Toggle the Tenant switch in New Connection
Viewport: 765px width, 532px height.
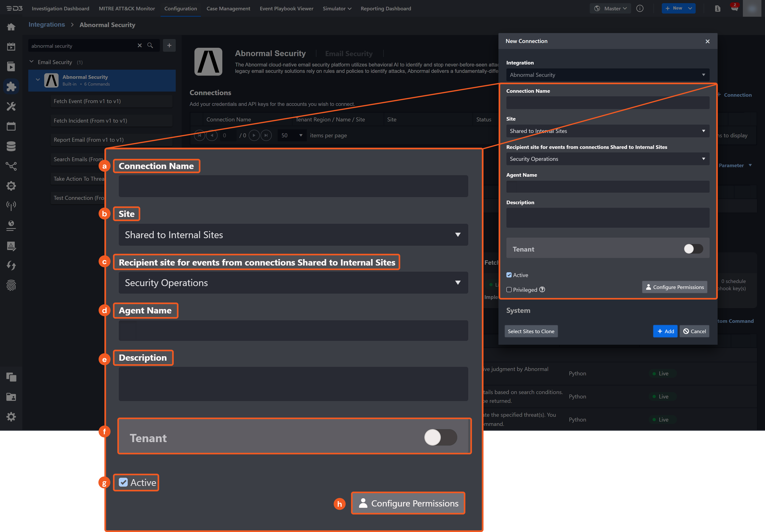693,249
